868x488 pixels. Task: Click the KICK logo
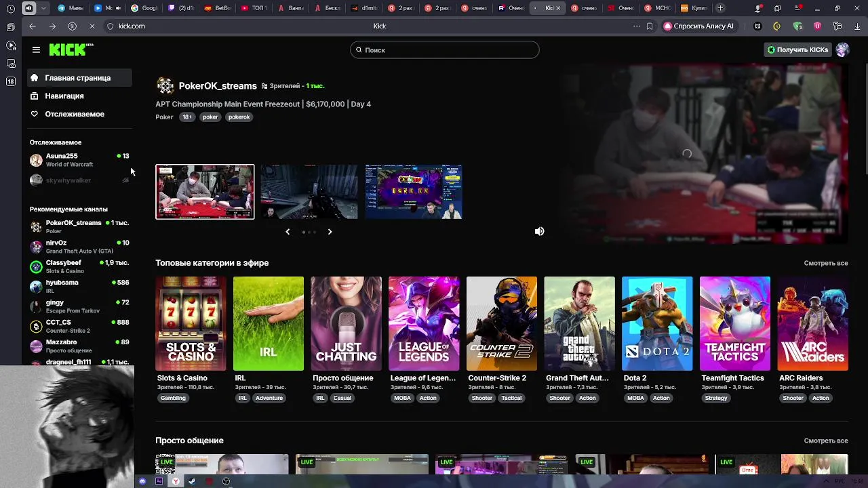click(71, 49)
